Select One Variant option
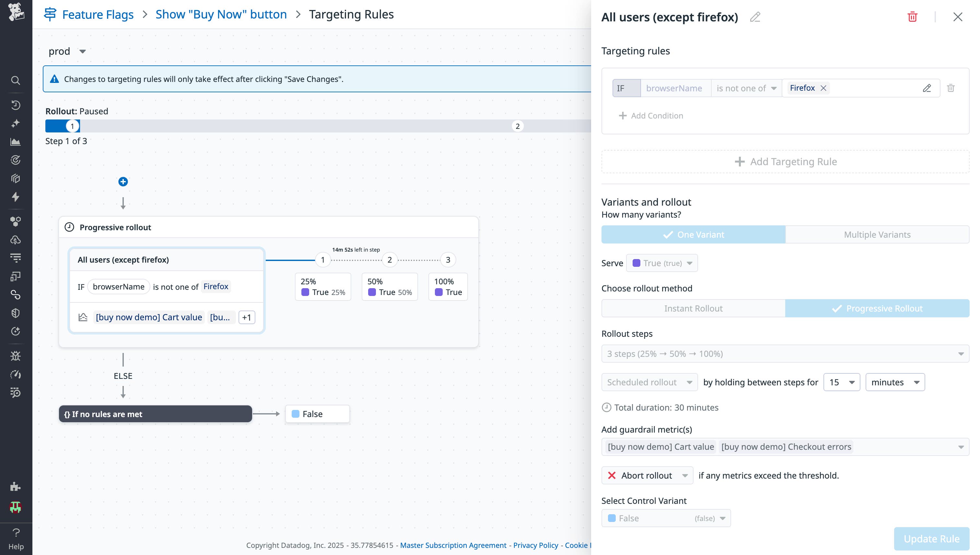Viewport: 980px width, 555px height. 693,234
